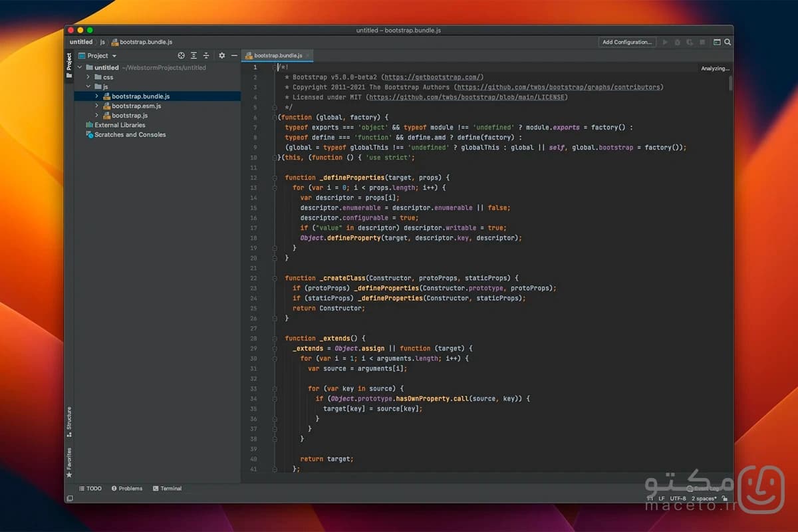Click 'js' breadcrumb in navigation bar
This screenshot has width=798, height=532.
click(x=103, y=42)
